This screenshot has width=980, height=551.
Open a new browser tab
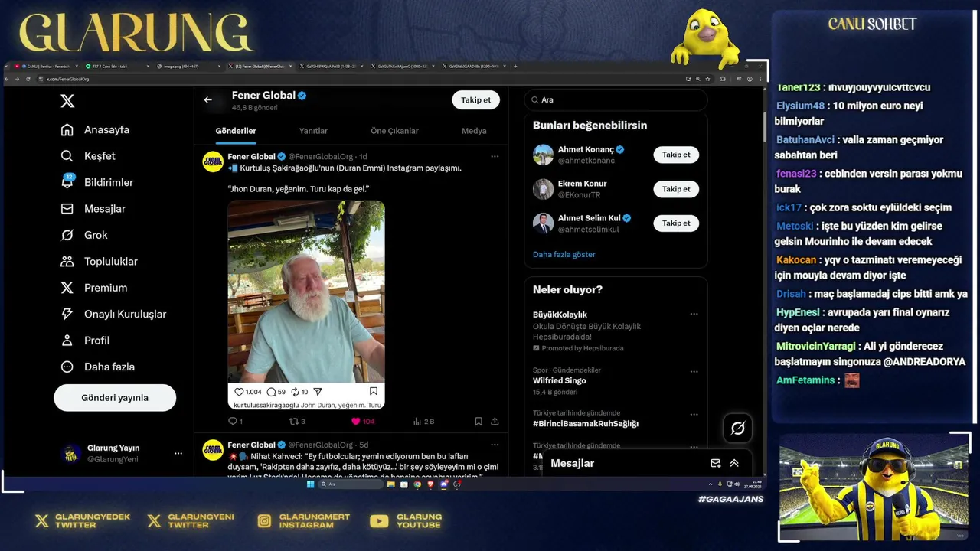515,67
